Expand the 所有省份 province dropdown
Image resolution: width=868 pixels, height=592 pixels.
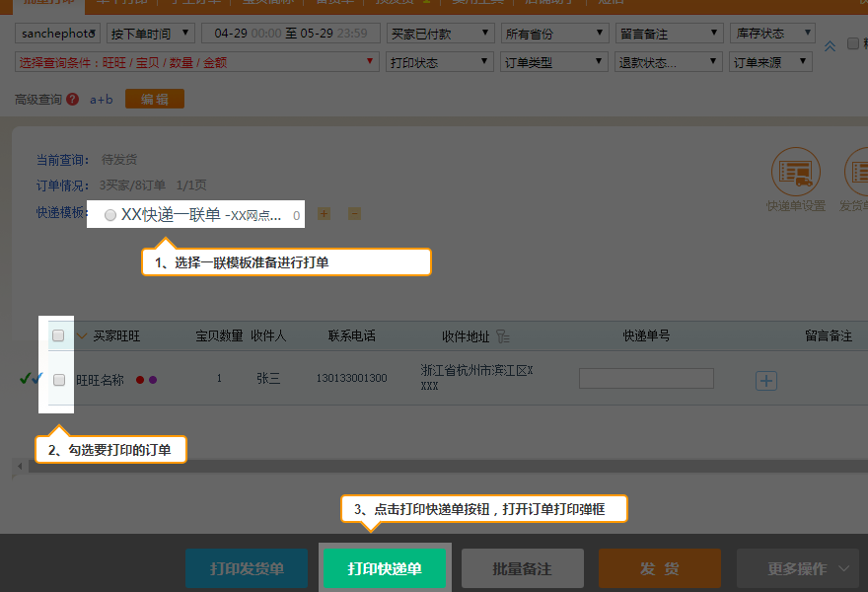554,34
